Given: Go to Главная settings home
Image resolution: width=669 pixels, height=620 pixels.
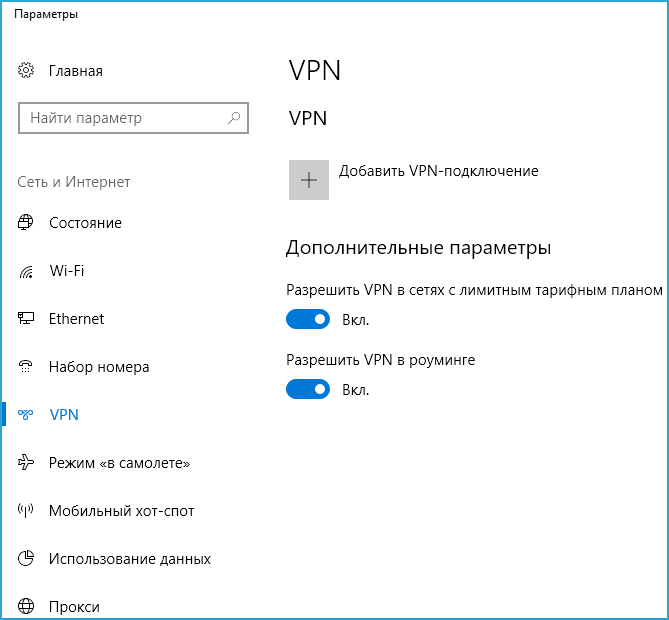Looking at the screenshot, I should [x=75, y=71].
